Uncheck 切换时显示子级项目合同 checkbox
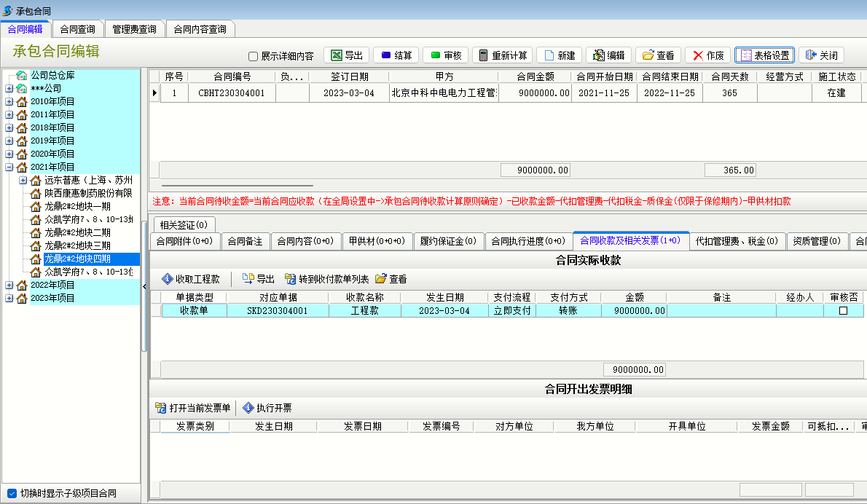 [12, 493]
